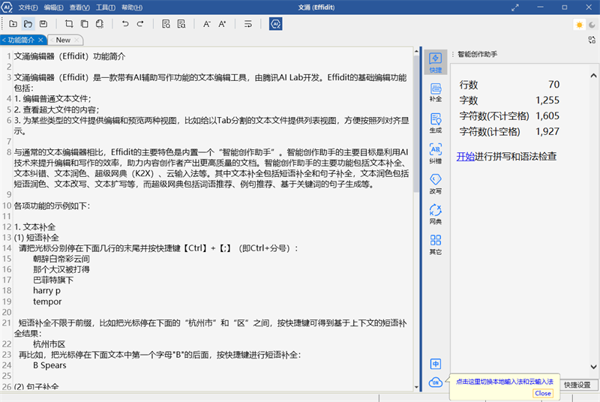Viewport: 600px width, 402px height.
Task: Toggle the cloud input method icon
Action: pos(435,383)
